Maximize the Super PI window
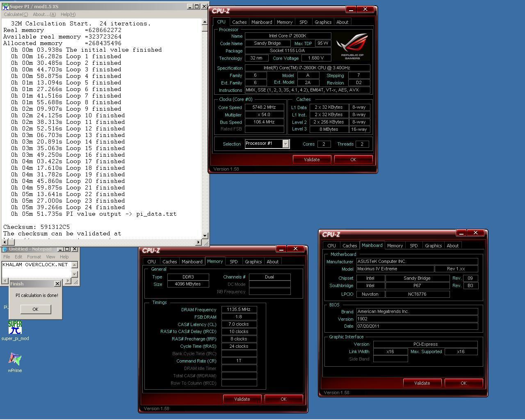 [x=196, y=6]
